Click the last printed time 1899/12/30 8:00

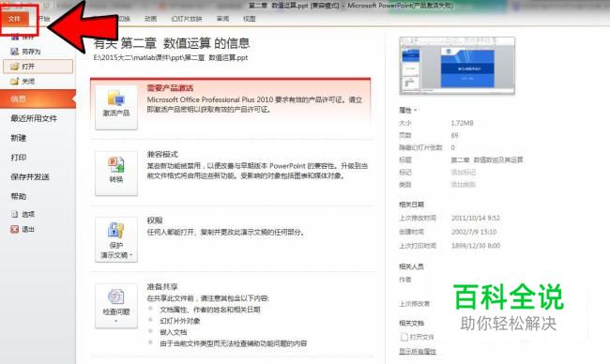pyautogui.click(x=476, y=246)
